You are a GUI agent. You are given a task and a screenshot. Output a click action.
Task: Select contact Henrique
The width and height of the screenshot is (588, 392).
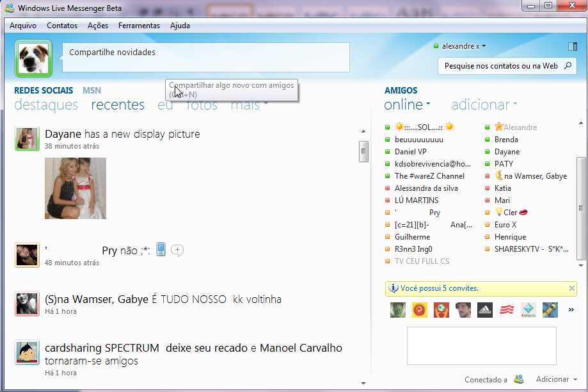(x=510, y=237)
